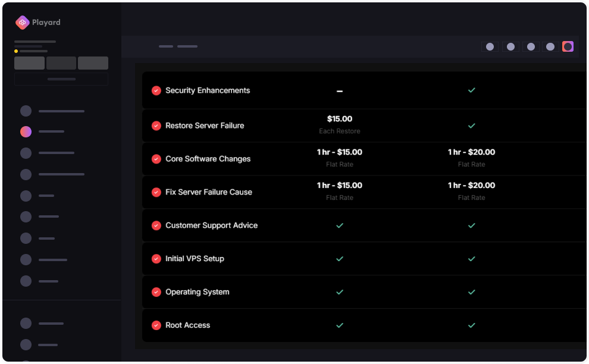
Task: Click the third gray button under sidebar profile
Action: coord(93,63)
